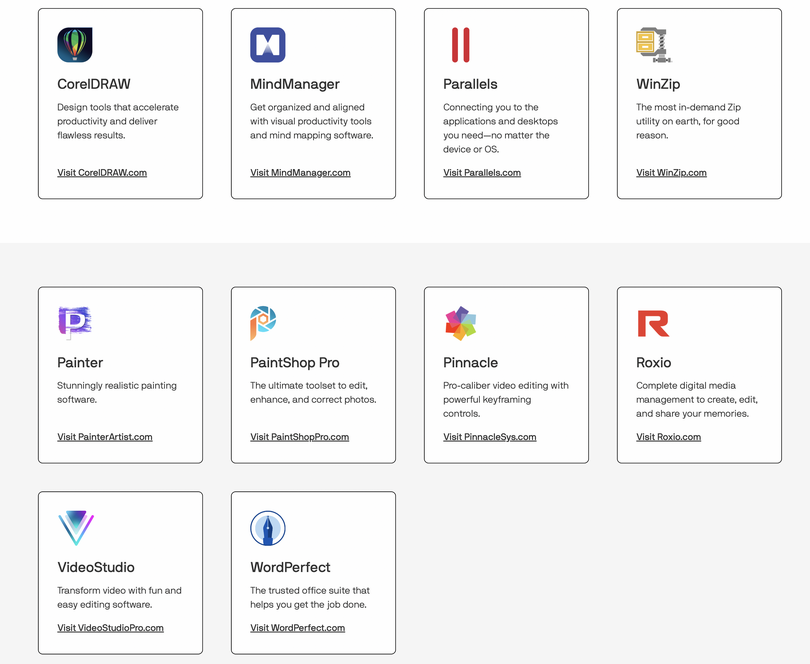Click the Visit PinnacleSys.com link
Image resolution: width=810 pixels, height=664 pixels.
490,437
